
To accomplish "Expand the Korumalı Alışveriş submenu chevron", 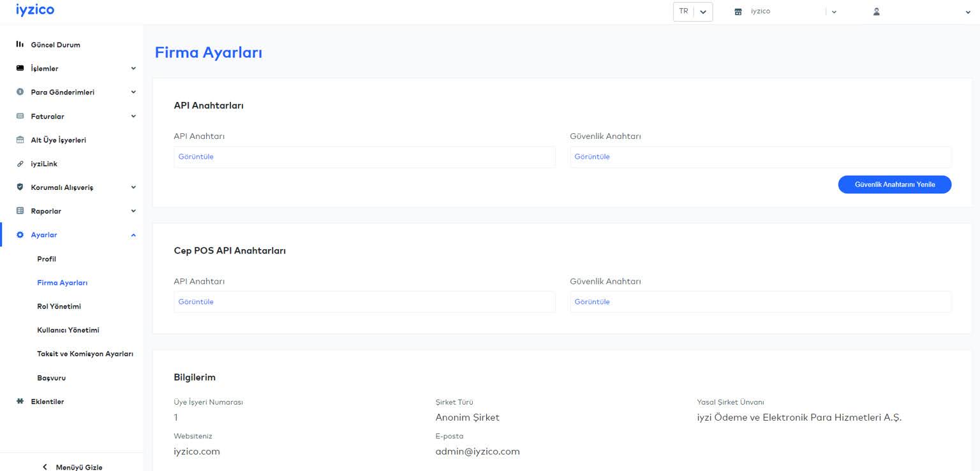I will pos(133,187).
